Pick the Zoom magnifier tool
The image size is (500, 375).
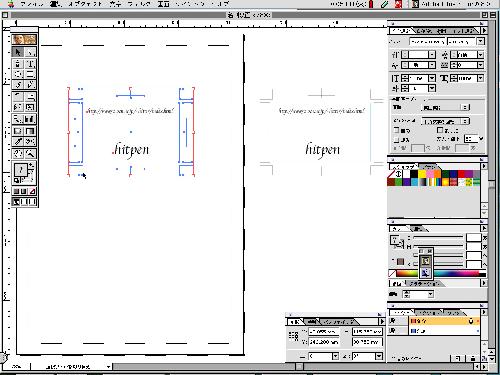pos(30,153)
